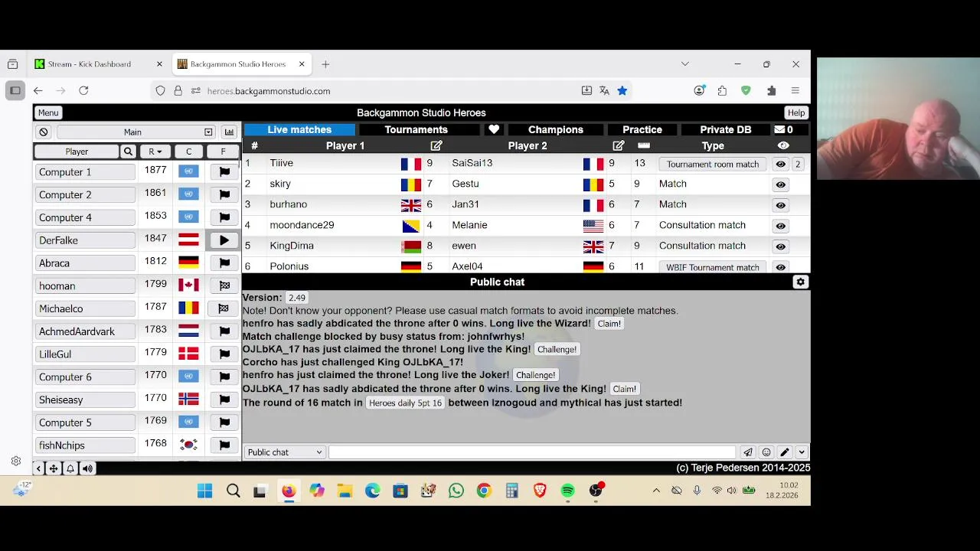Watch skiry vs Gestu match eye button
This screenshot has width=980, height=551.
(x=780, y=184)
